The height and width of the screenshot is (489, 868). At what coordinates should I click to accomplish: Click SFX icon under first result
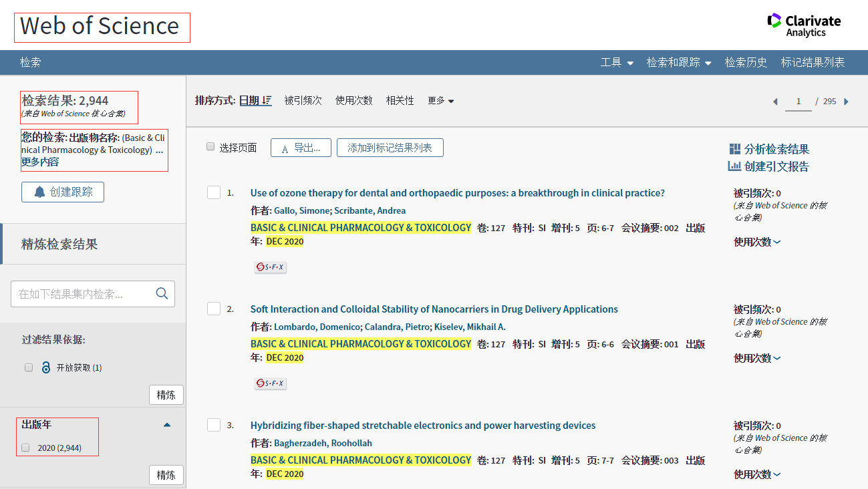pyautogui.click(x=270, y=267)
